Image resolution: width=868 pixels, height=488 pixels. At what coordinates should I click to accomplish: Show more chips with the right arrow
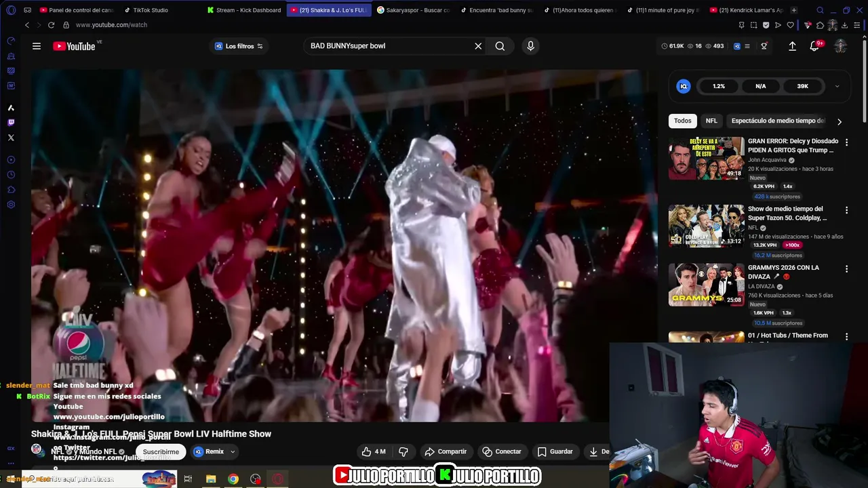(840, 121)
